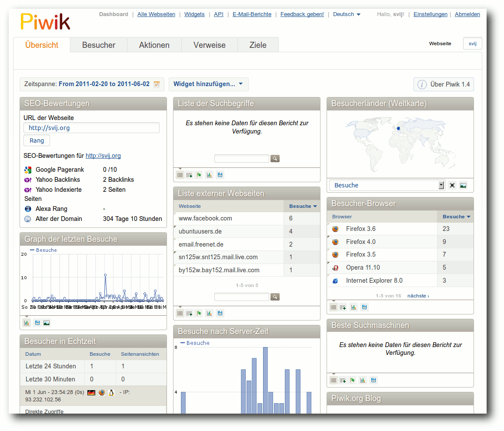Click info icon on Über Piwik 1.4
The image size is (504, 431).
[422, 84]
